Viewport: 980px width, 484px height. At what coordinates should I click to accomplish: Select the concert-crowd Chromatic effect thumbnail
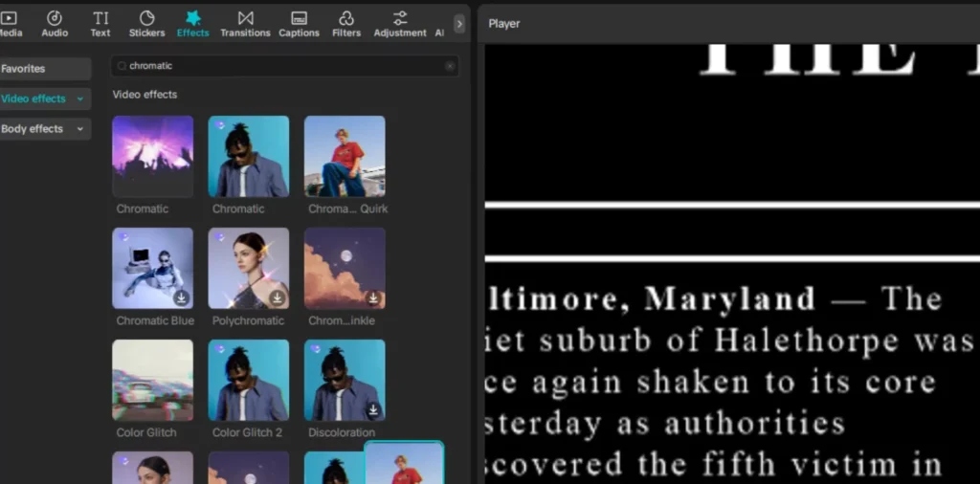pyautogui.click(x=152, y=156)
